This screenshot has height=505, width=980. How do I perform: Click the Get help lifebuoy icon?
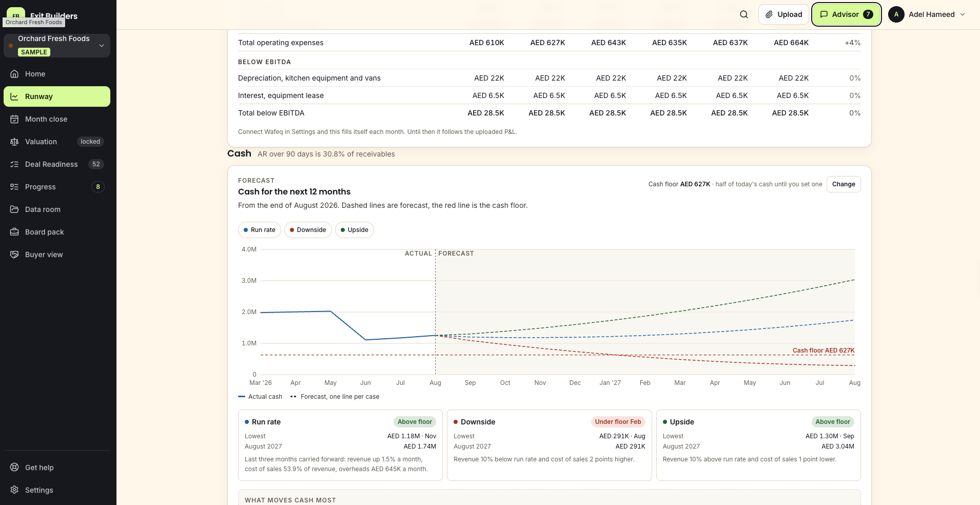click(x=14, y=468)
